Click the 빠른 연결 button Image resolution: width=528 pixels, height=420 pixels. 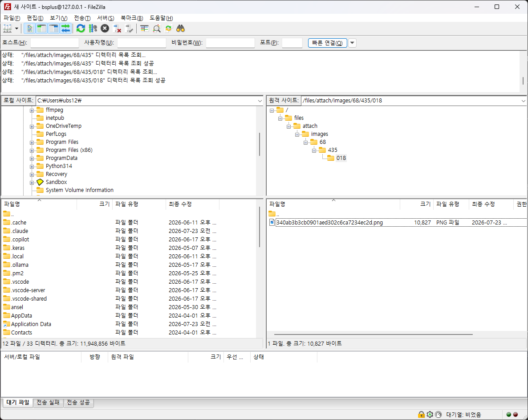click(x=327, y=43)
